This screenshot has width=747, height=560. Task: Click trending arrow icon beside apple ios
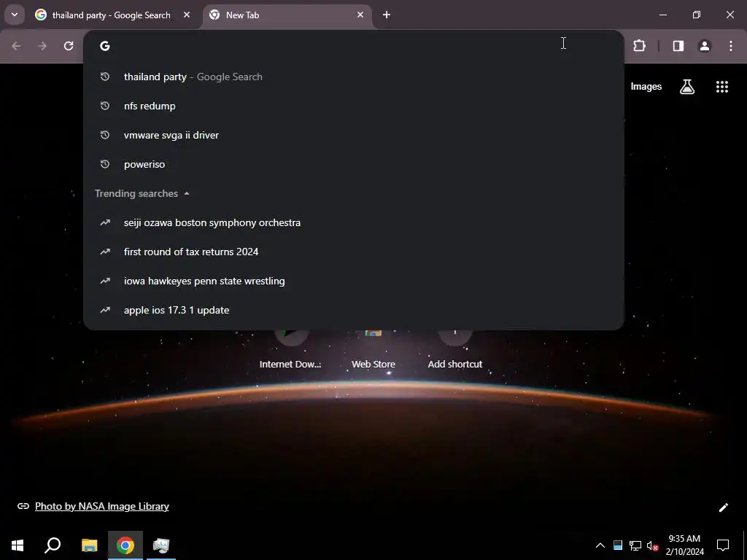pos(105,310)
